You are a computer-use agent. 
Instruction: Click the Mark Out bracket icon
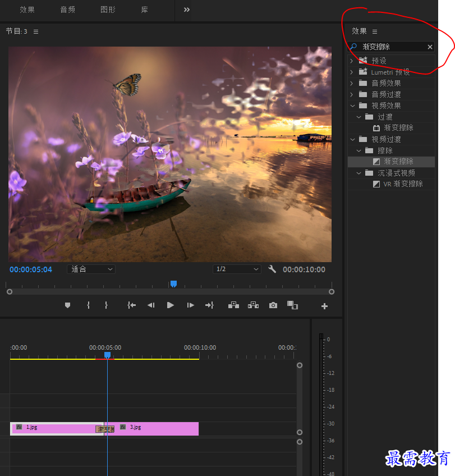[106, 305]
